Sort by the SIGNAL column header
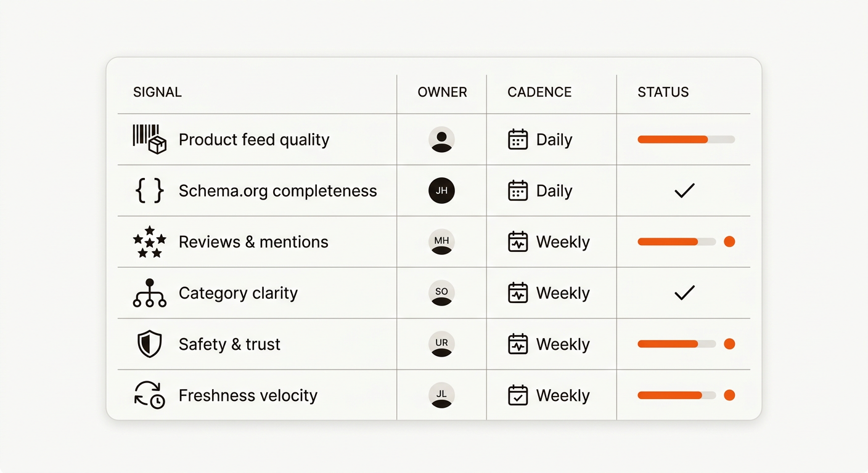 click(x=157, y=92)
